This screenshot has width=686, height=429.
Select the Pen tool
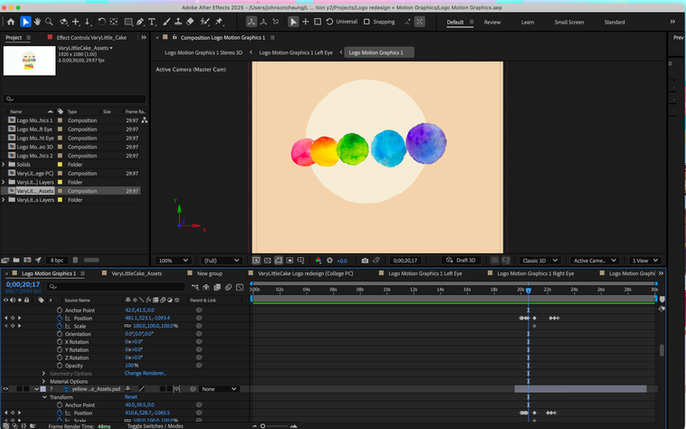click(x=140, y=21)
